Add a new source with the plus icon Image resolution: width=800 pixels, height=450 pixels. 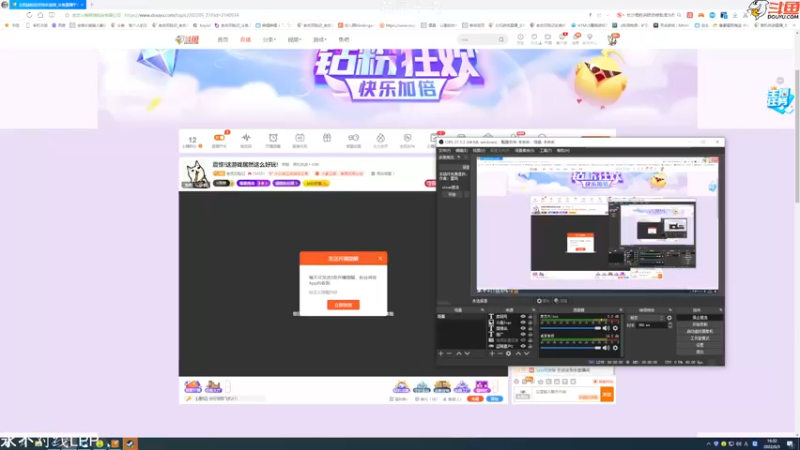pos(492,354)
